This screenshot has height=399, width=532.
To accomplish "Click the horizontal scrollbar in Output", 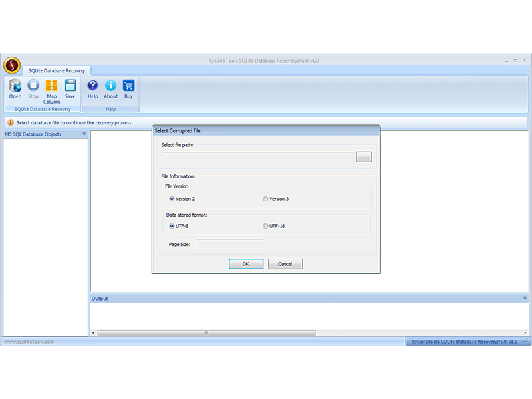I will click(206, 333).
